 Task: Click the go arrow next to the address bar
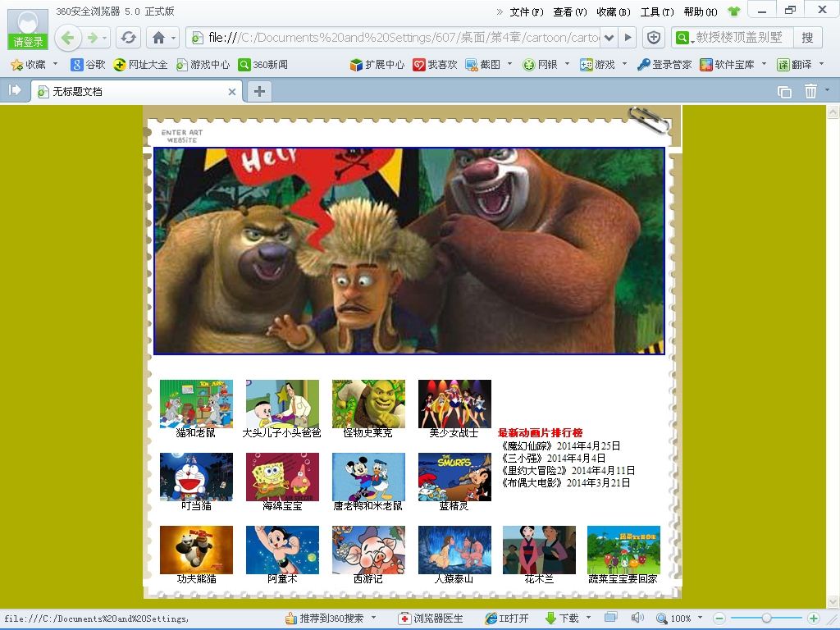pos(628,38)
